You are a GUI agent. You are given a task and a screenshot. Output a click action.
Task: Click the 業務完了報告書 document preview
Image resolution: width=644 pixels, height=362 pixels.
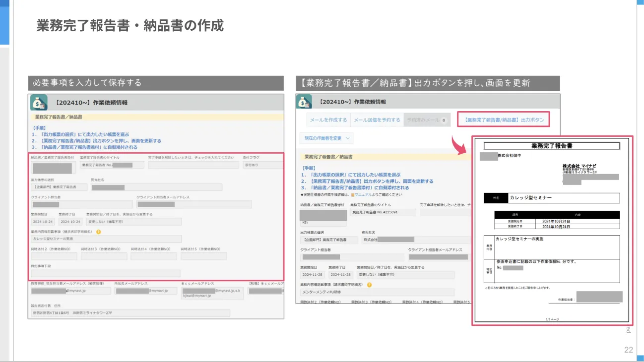coord(552,231)
